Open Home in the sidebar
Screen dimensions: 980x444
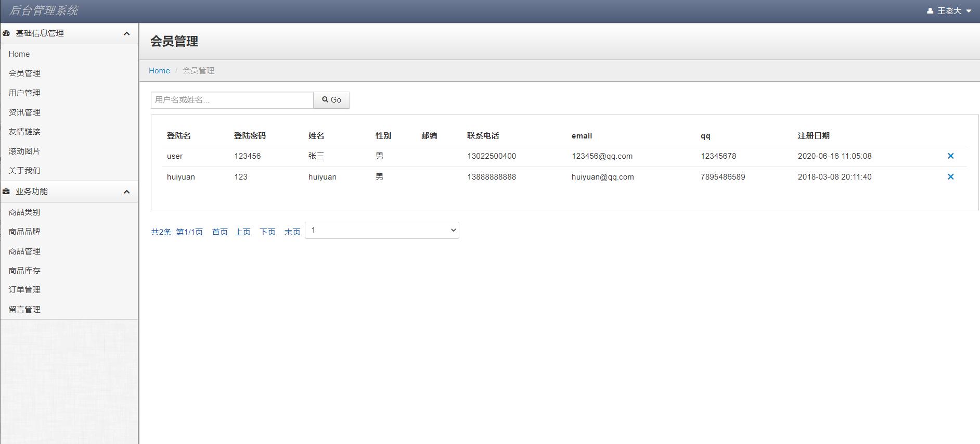[x=19, y=54]
